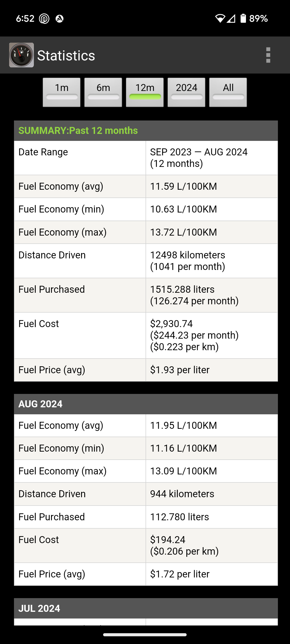
Task: Tap the fuel gauge app icon
Action: click(x=21, y=55)
